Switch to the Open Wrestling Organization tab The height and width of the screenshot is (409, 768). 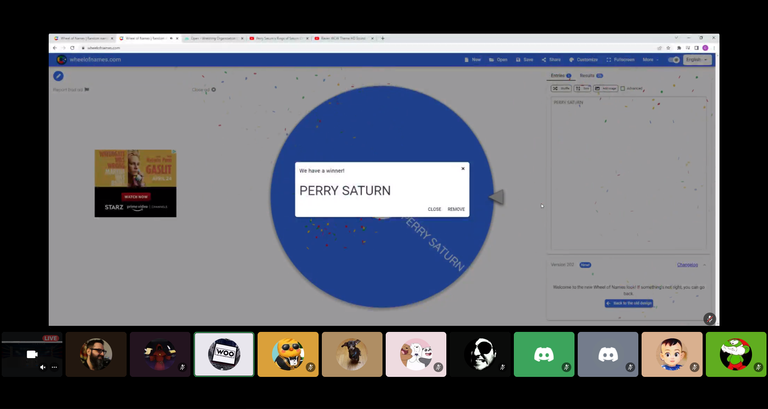point(214,38)
